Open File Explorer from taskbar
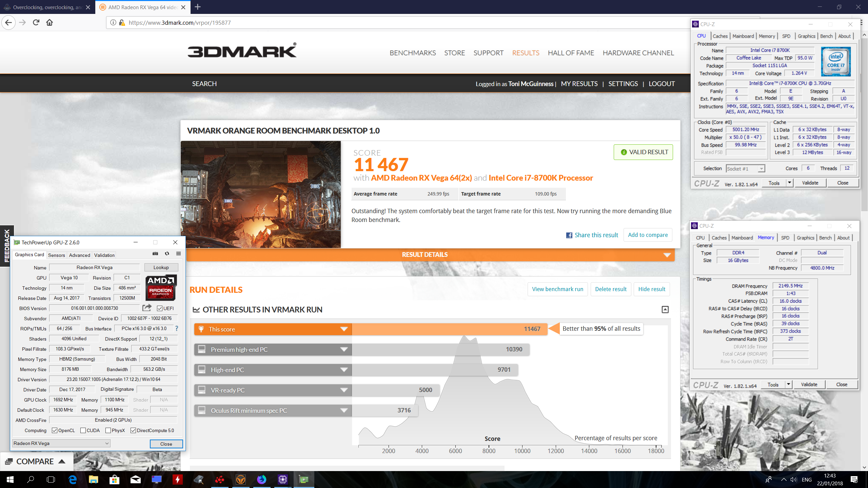 tap(93, 480)
